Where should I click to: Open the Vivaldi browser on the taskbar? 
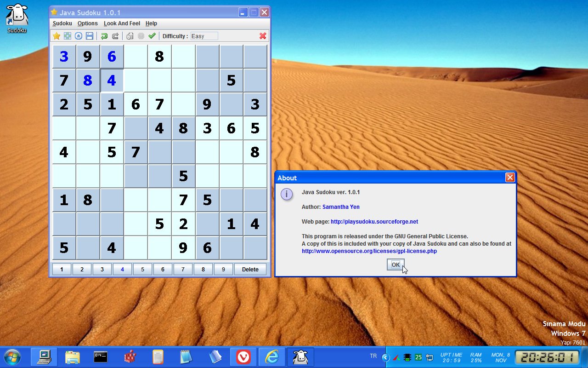243,357
